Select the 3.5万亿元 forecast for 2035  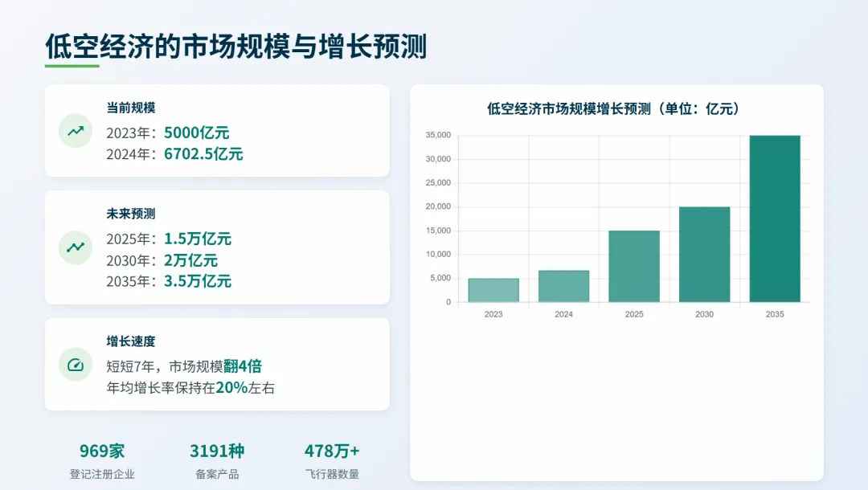pos(198,281)
